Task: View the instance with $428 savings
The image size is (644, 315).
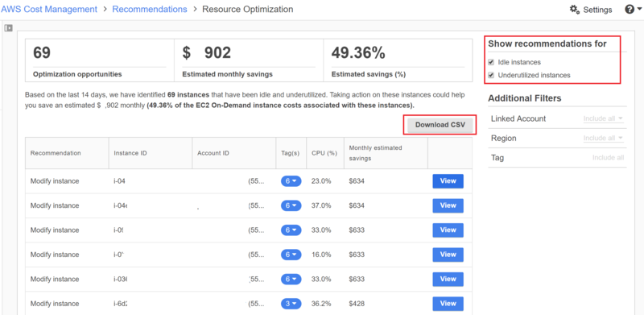Action: (x=448, y=304)
